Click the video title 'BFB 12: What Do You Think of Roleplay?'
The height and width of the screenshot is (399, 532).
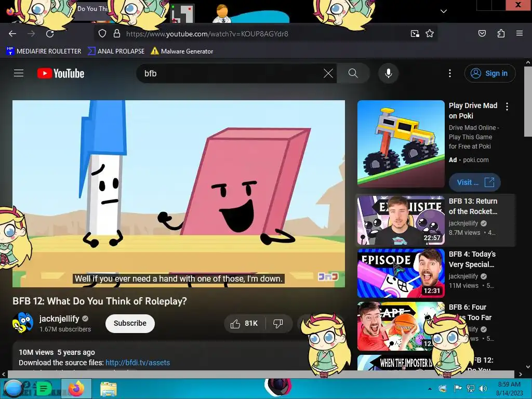100,301
